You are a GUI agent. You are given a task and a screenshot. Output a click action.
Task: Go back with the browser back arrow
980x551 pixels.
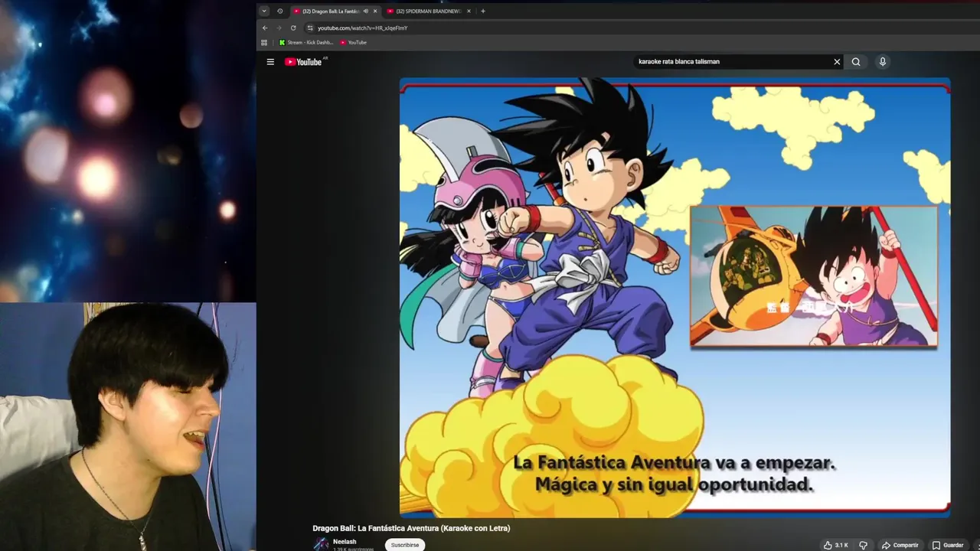265,28
